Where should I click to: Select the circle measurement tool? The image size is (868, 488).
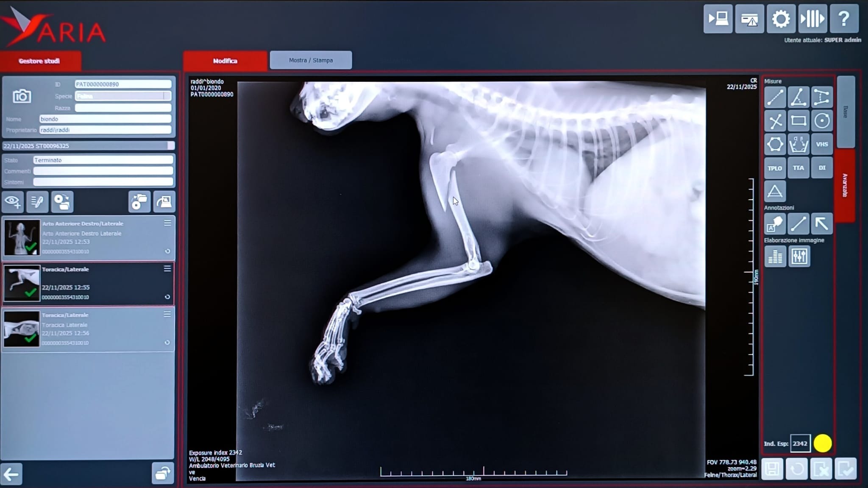(821, 121)
